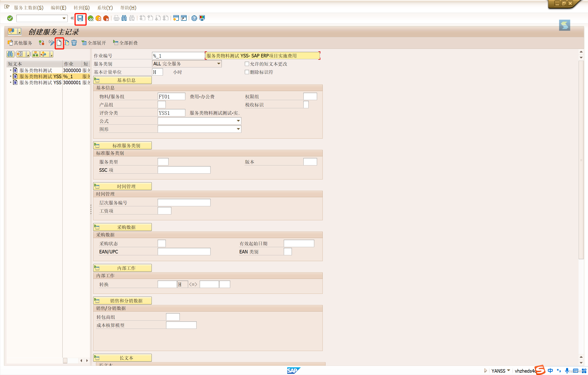This screenshot has height=375, width=588.
Task: Click the Save disk icon
Action: coord(80,18)
